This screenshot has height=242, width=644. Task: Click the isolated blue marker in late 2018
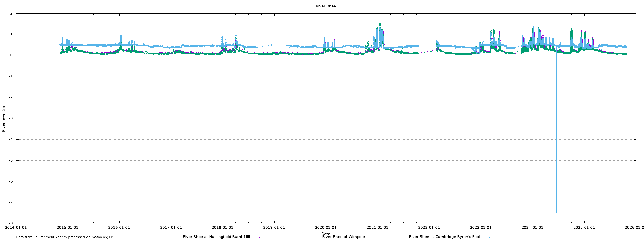coord(271,45)
